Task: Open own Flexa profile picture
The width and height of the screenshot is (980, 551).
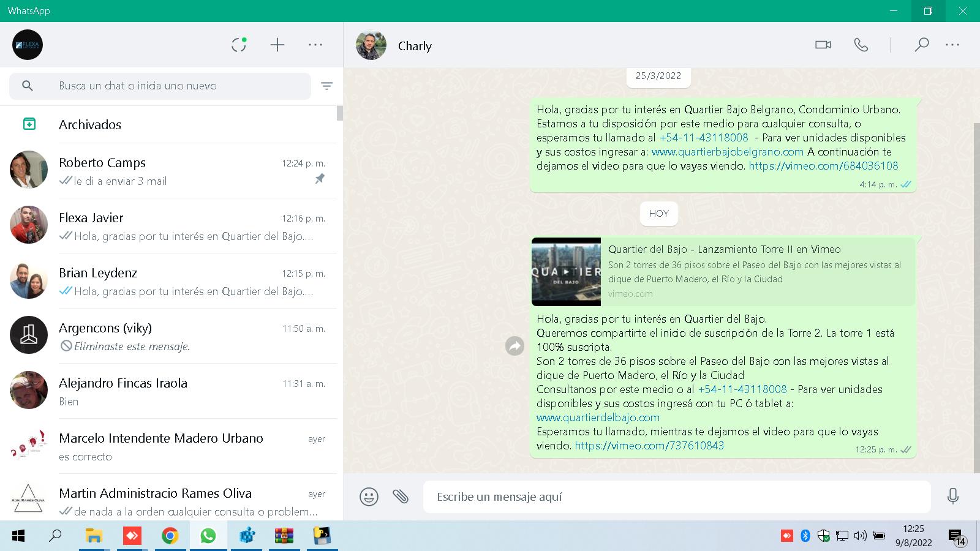Action: pyautogui.click(x=28, y=45)
